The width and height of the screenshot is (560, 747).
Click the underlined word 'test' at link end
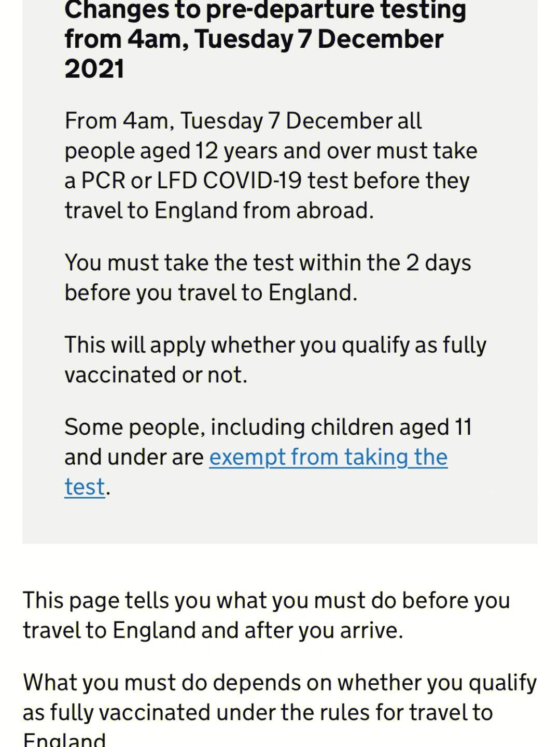pyautogui.click(x=85, y=487)
